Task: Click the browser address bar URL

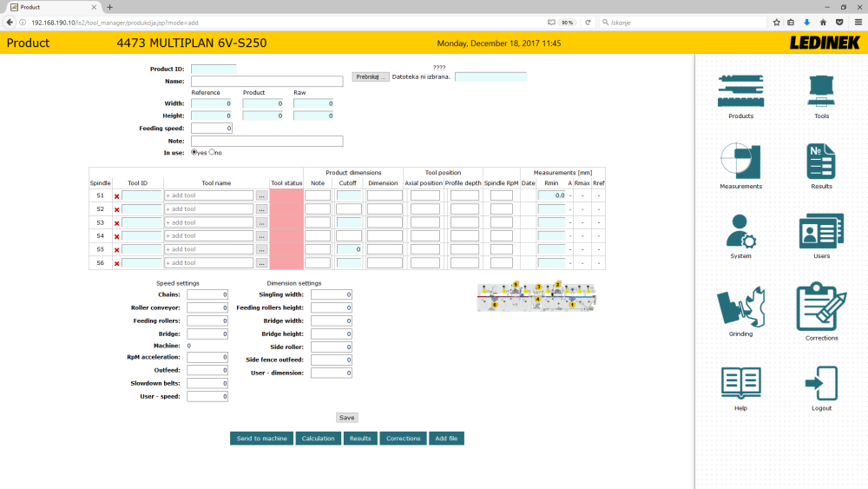Action: 115,23
